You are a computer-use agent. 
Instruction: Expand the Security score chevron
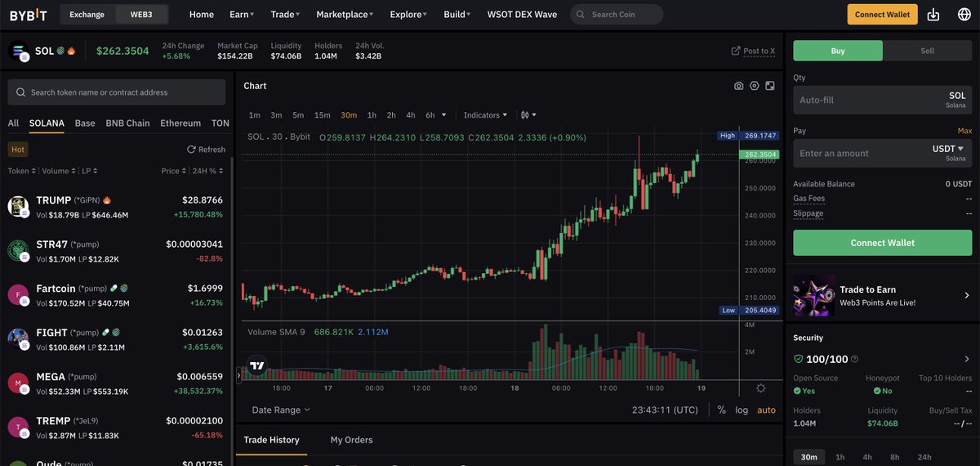click(967, 359)
